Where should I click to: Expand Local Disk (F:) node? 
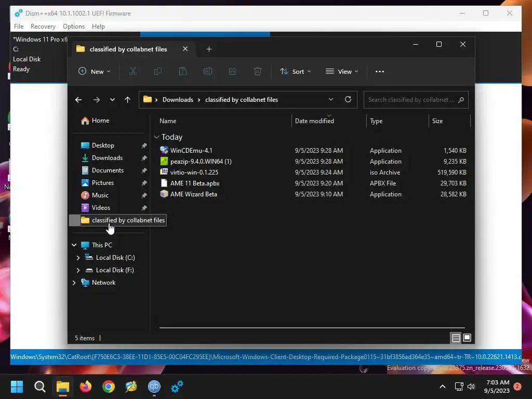pyautogui.click(x=78, y=270)
